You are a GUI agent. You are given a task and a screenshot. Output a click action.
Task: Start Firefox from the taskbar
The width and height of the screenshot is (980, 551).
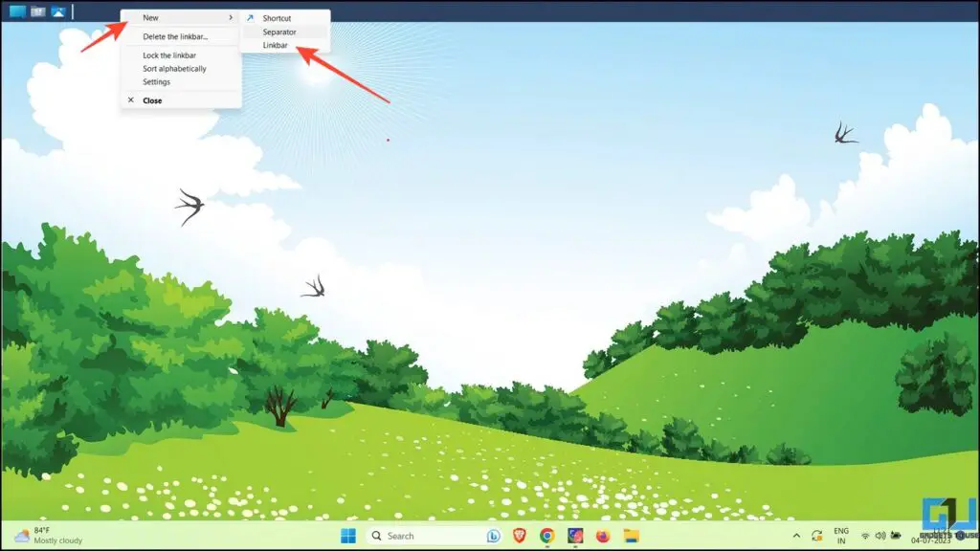point(602,536)
